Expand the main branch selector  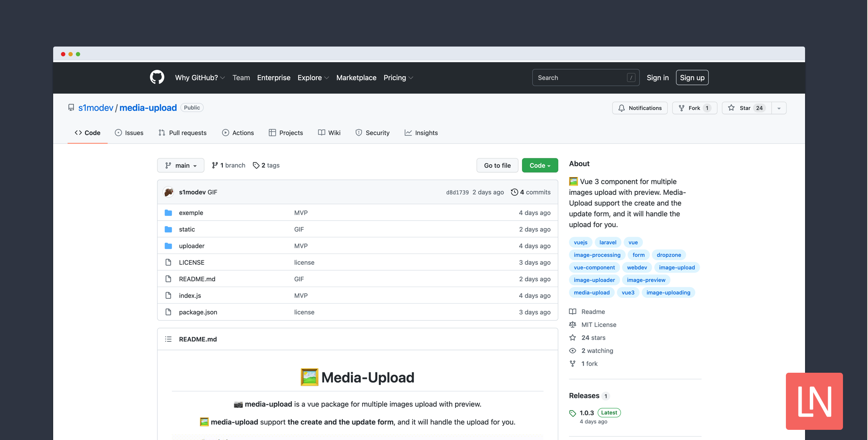tap(181, 165)
